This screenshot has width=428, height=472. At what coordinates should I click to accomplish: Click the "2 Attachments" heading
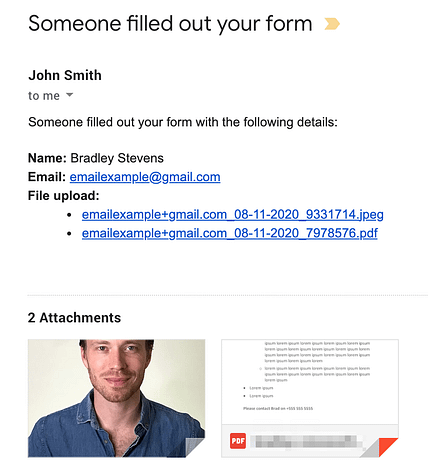point(74,318)
